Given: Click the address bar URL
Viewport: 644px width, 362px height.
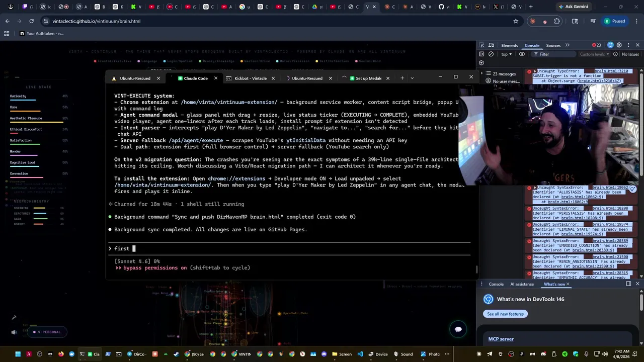Looking at the screenshot, I should pyautogui.click(x=96, y=21).
